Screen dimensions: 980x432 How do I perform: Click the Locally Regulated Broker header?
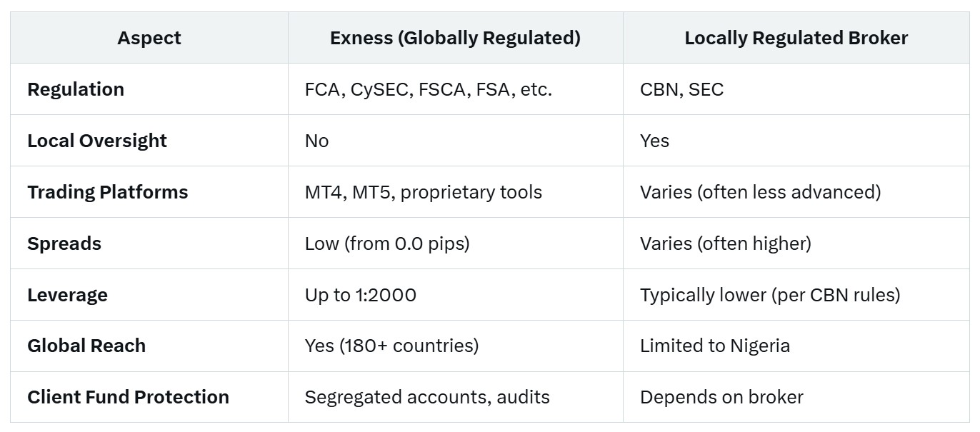[x=796, y=38]
